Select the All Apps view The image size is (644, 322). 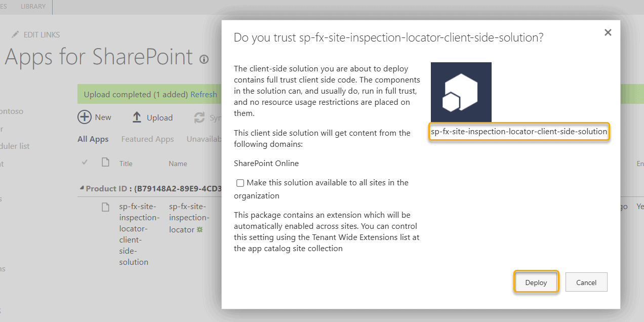click(x=93, y=139)
